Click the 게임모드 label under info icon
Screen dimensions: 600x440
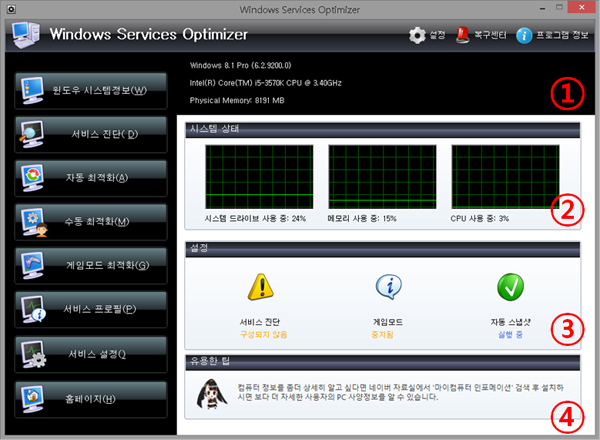pyautogui.click(x=388, y=322)
